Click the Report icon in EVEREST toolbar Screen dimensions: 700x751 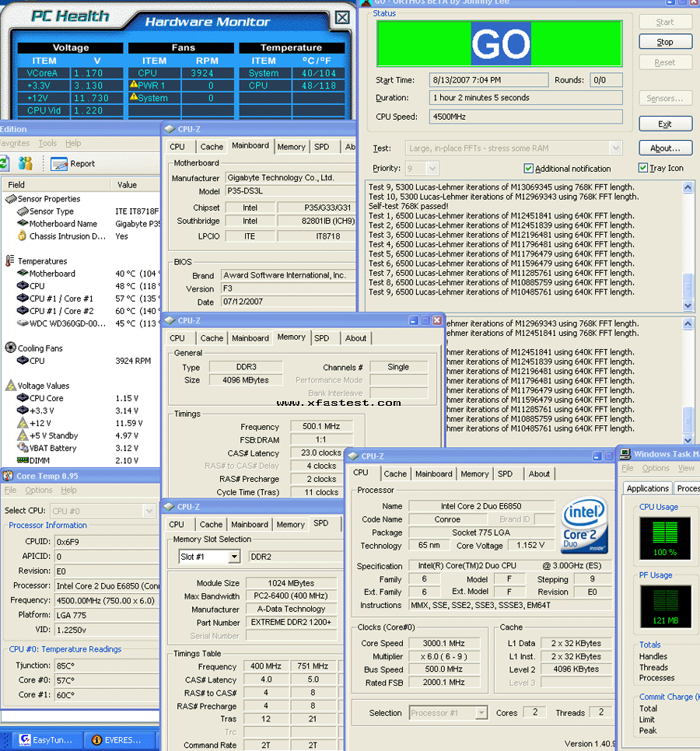pyautogui.click(x=59, y=164)
